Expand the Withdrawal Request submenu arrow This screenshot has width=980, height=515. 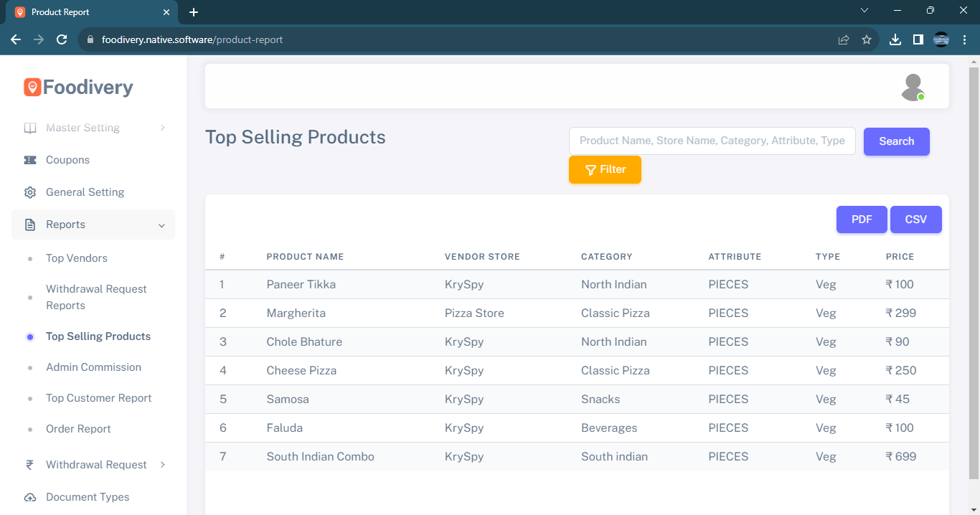[163, 465]
